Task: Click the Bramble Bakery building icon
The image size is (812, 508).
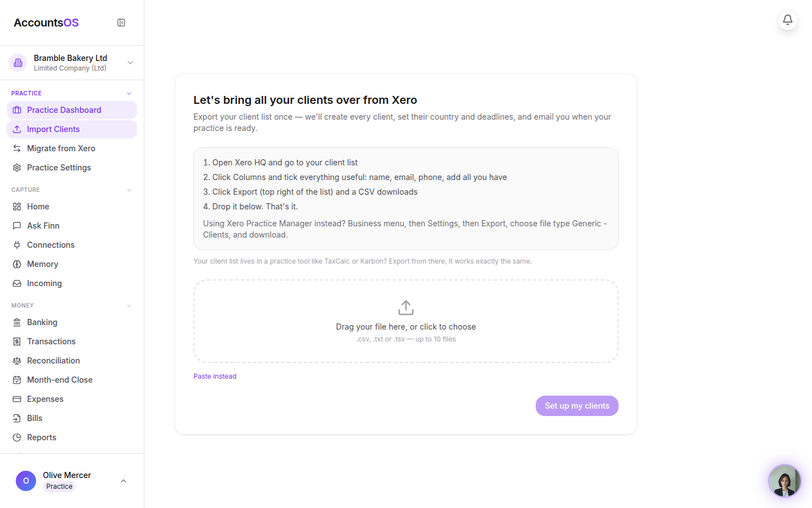Action: (x=18, y=63)
